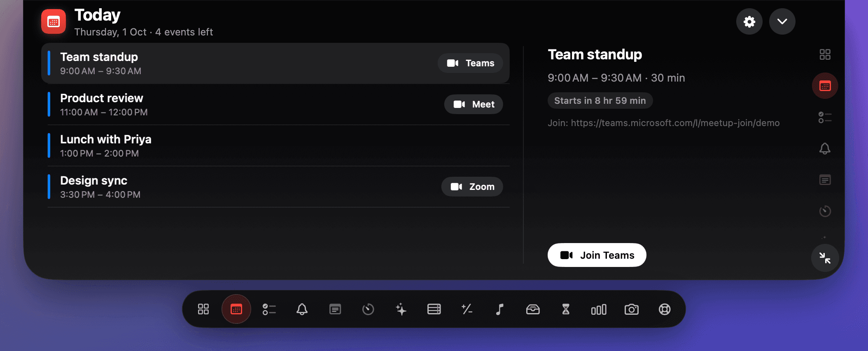This screenshot has height=351, width=868.
Task: Click '9:00 AM – 9:30 AM · 30 min' detail text
Action: pos(616,78)
